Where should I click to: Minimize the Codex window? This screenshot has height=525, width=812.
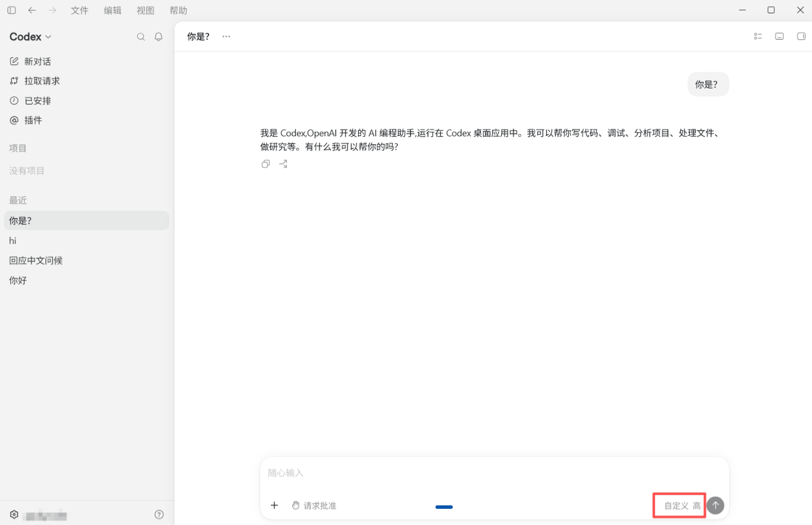tap(743, 10)
